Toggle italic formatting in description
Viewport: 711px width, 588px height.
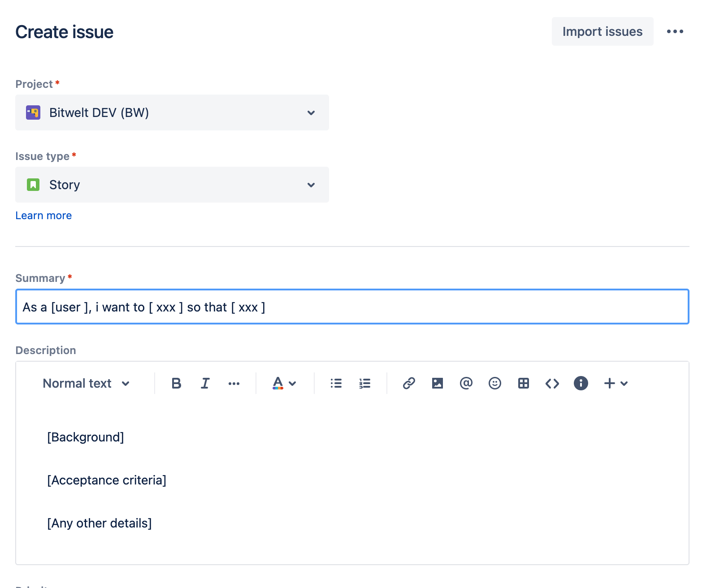[205, 383]
